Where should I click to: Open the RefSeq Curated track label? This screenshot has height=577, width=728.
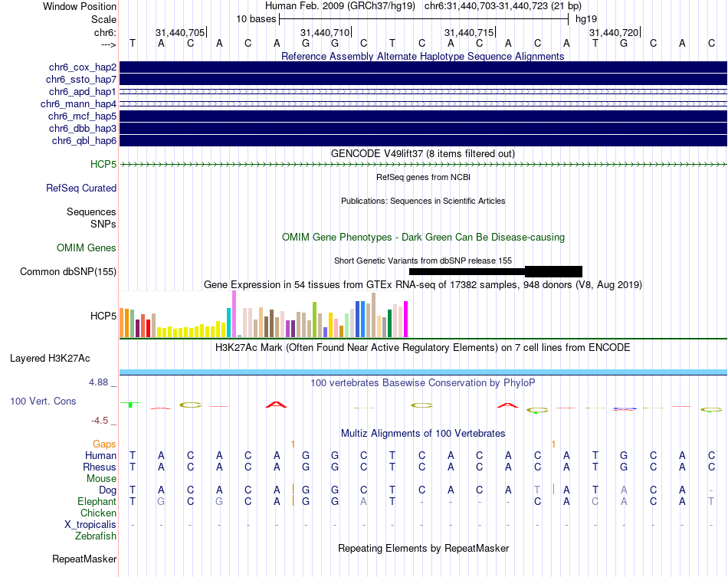[x=80, y=188]
